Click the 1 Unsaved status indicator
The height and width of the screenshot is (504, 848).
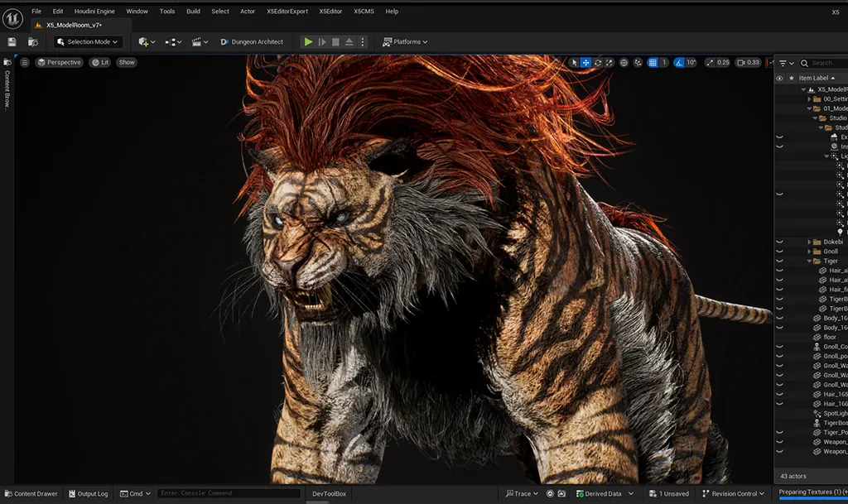click(669, 494)
